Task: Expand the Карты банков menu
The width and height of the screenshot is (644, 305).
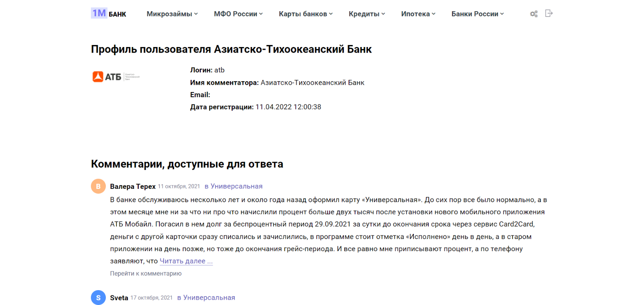Action: pyautogui.click(x=306, y=14)
